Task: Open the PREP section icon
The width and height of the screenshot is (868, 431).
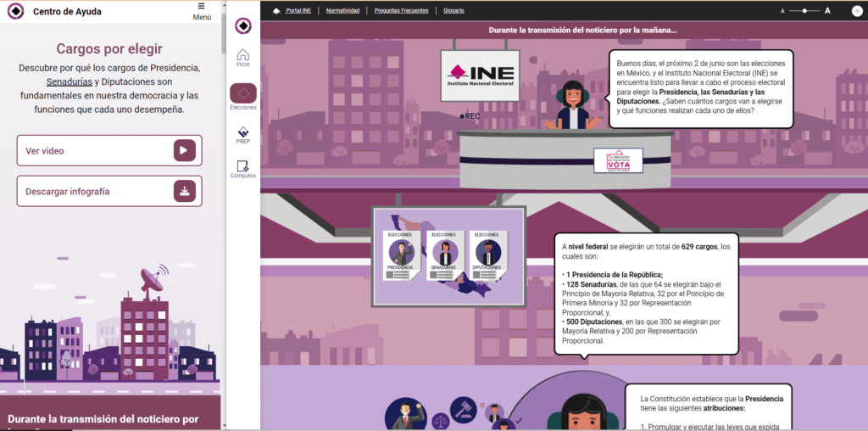Action: tap(243, 136)
